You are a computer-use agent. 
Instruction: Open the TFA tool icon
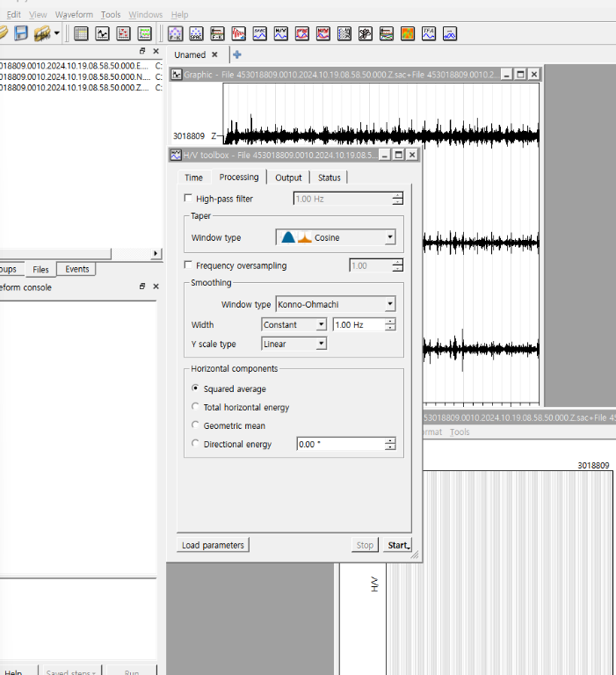click(x=428, y=33)
